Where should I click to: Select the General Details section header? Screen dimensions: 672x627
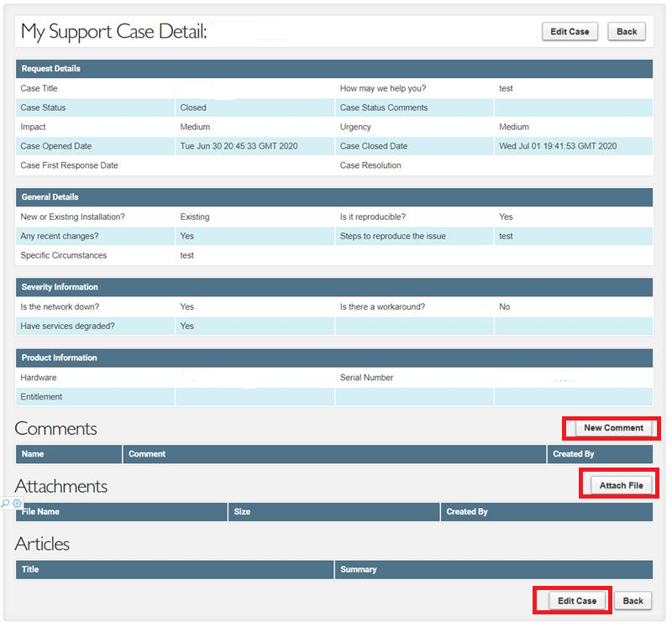[333, 197]
